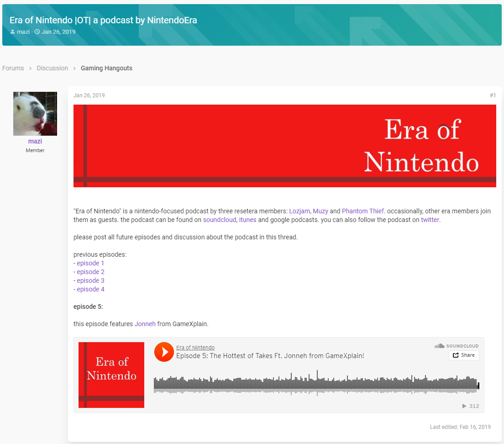Screen dimensions: 504x444
Task: Open the Lozjam member link
Action: 299,211
